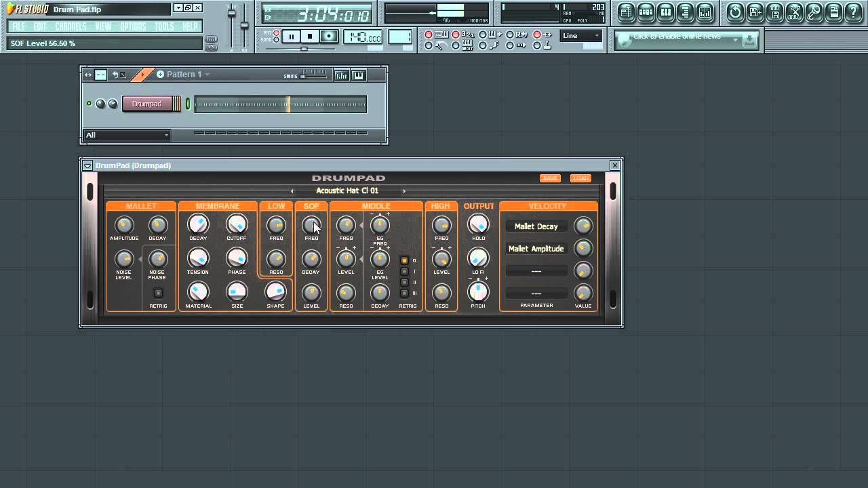Open the piano roll window icon

pyautogui.click(x=665, y=12)
